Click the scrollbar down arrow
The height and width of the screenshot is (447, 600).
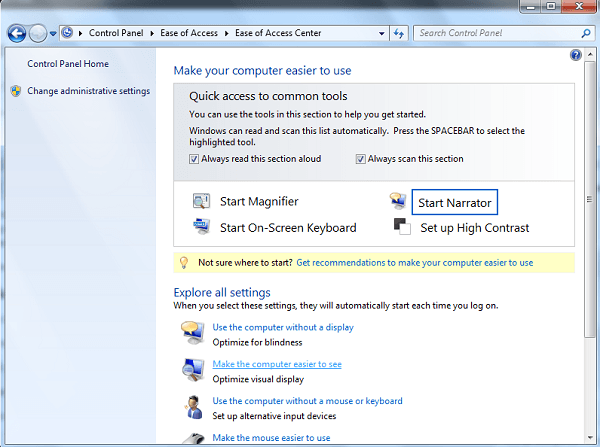coord(590,437)
